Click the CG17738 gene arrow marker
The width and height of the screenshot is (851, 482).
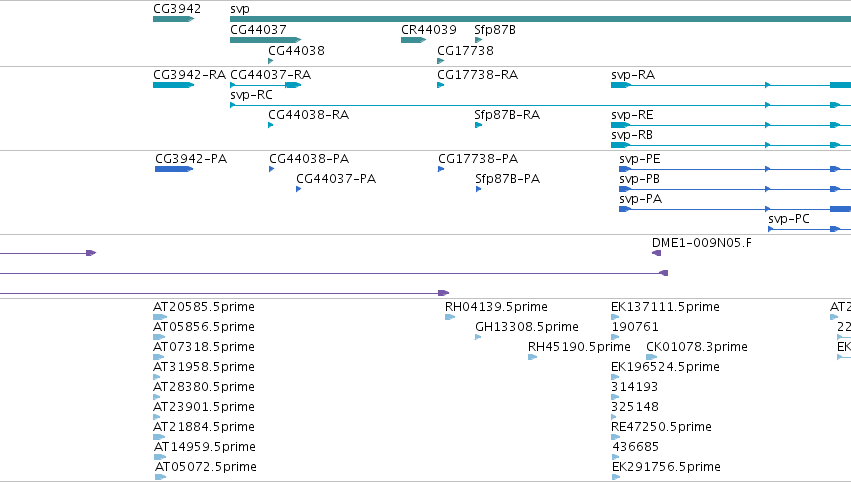pyautogui.click(x=441, y=61)
